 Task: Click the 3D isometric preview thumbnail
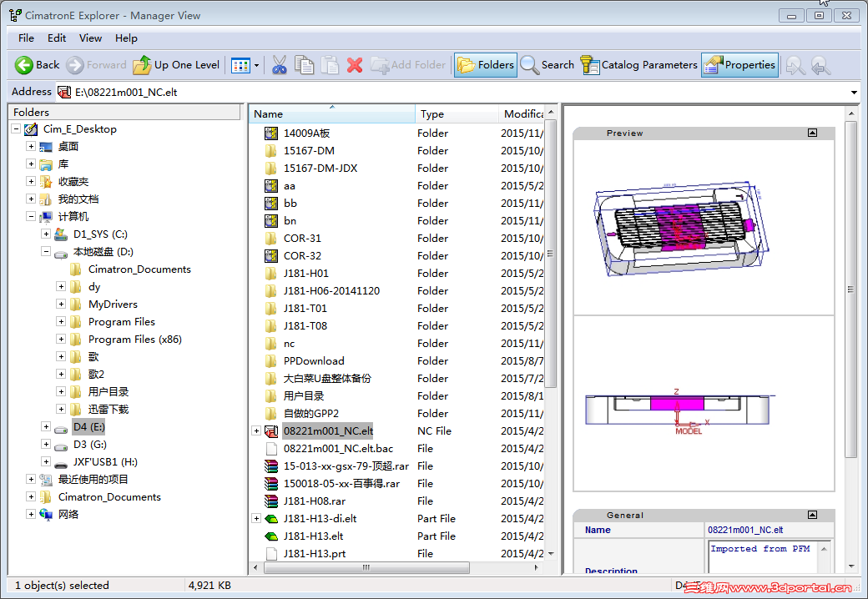point(681,227)
